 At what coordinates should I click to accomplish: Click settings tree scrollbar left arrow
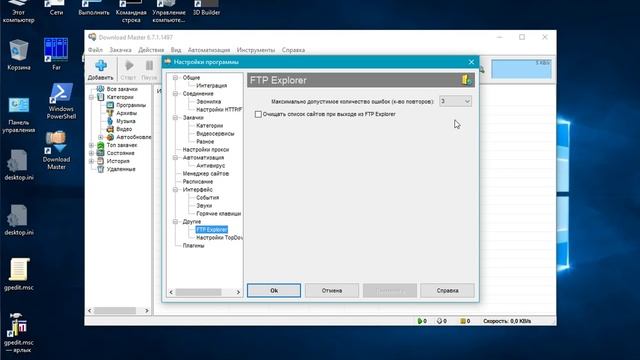(x=171, y=292)
